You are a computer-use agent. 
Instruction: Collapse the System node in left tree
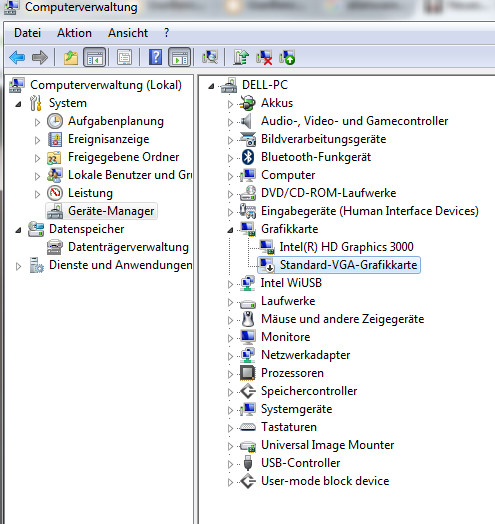pyautogui.click(x=18, y=104)
